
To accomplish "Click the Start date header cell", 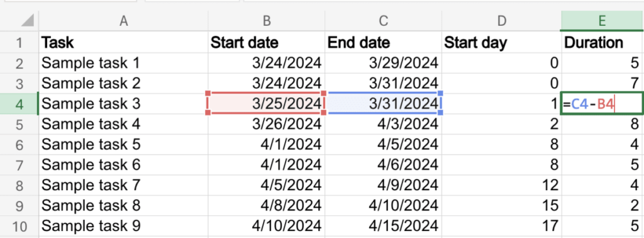I will [266, 42].
